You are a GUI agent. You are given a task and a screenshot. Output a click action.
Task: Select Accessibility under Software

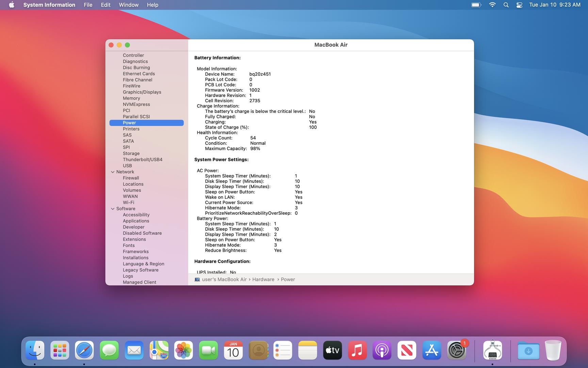136,215
